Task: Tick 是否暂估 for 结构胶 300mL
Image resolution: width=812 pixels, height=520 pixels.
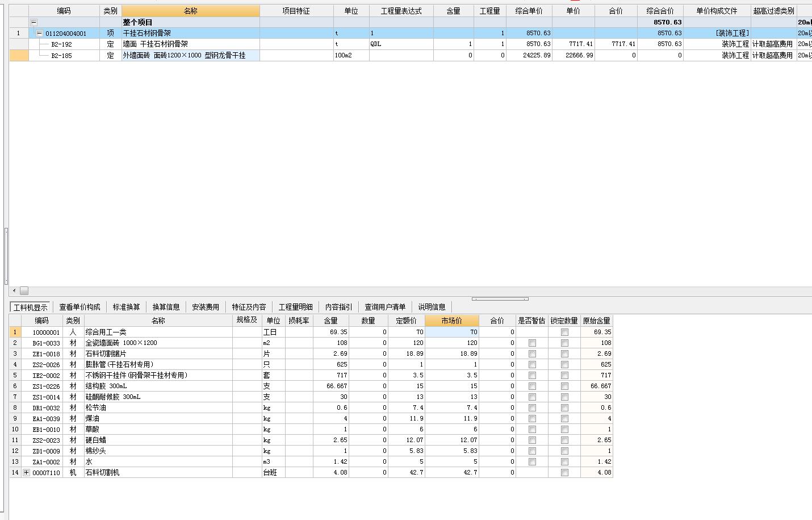Action: (532, 386)
